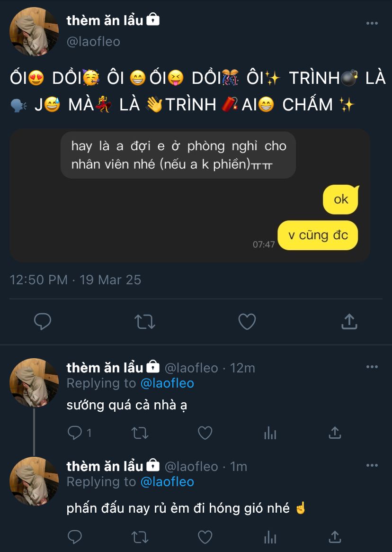Image resolution: width=392 pixels, height=552 pixels.
Task: Open more options on main tweet
Action: point(372,23)
